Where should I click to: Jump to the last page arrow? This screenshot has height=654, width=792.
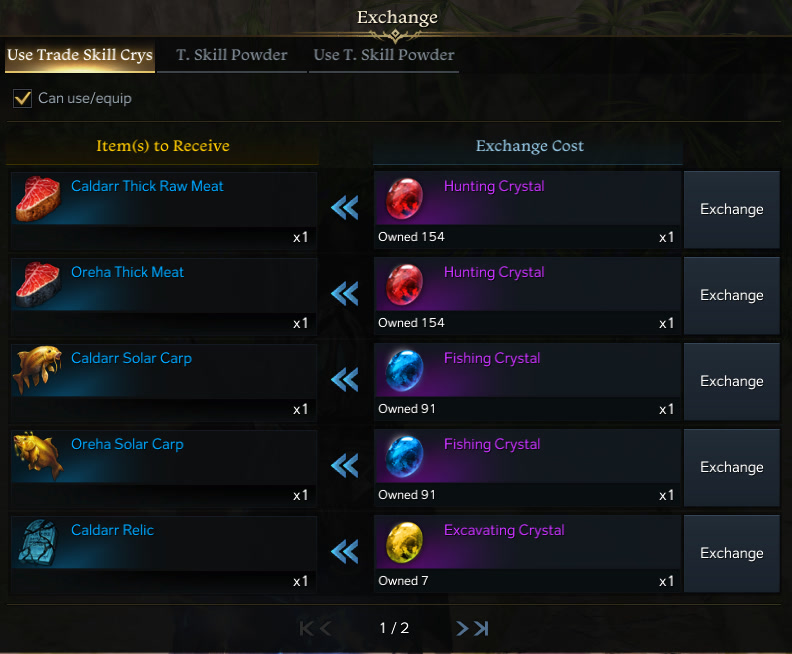point(481,628)
